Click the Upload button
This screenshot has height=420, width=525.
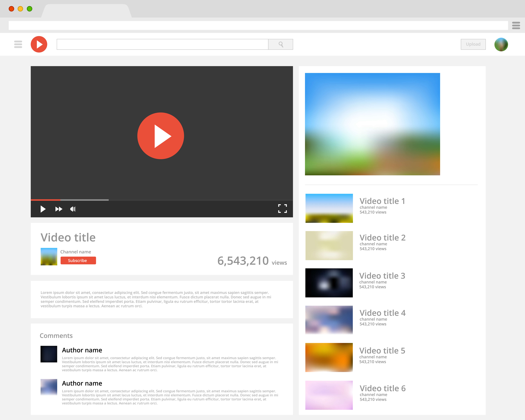pyautogui.click(x=473, y=44)
